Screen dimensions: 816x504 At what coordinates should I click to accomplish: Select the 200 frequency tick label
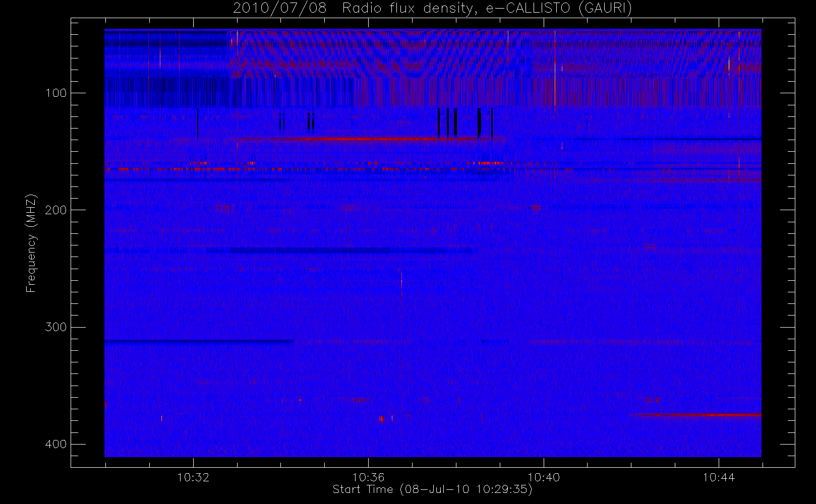click(56, 210)
